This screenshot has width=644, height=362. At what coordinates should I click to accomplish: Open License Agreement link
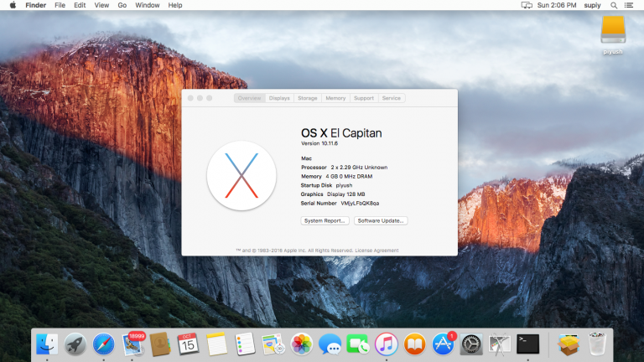[378, 250]
